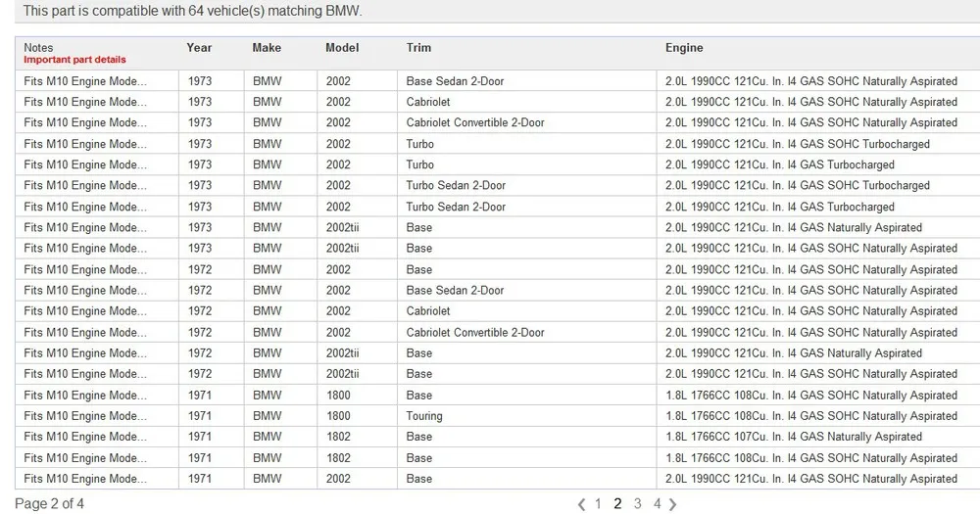Screen dimensions: 980x514
Task: Jump to page 4 of results
Action: 657,503
